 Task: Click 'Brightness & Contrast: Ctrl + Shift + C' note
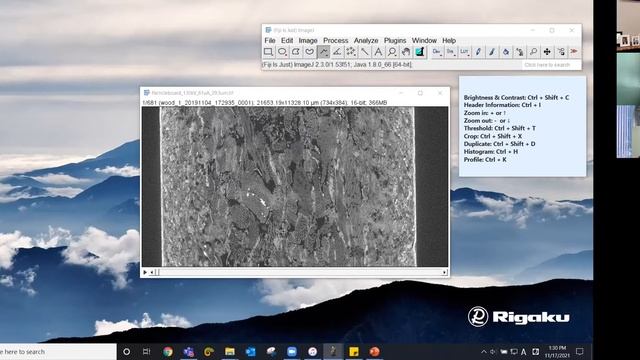click(516, 98)
